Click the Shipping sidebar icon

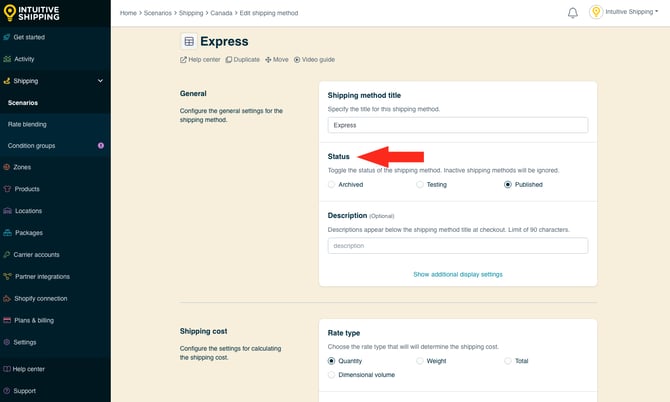(6, 81)
